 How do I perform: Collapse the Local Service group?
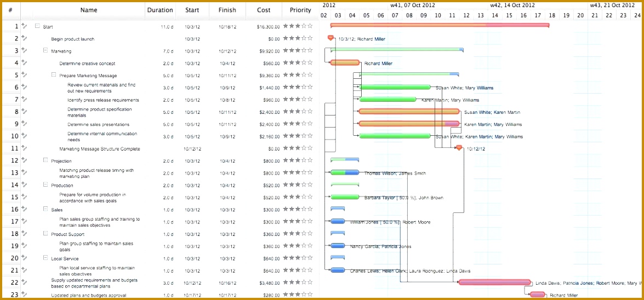pyautogui.click(x=45, y=258)
